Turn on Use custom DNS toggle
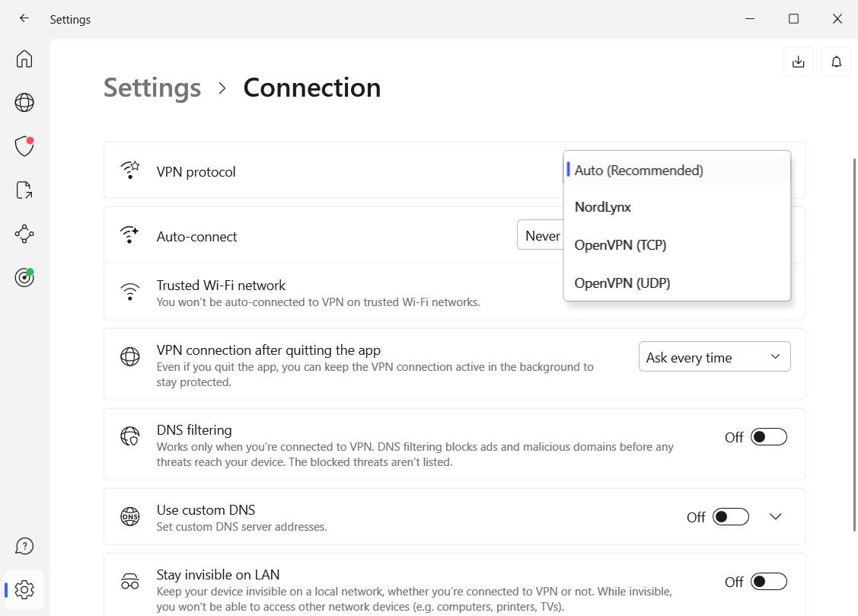The image size is (858, 616). [730, 517]
